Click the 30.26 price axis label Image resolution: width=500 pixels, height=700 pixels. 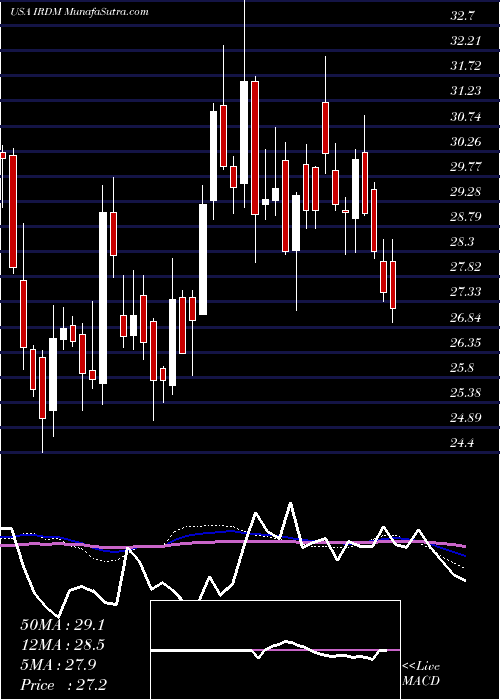click(465, 142)
